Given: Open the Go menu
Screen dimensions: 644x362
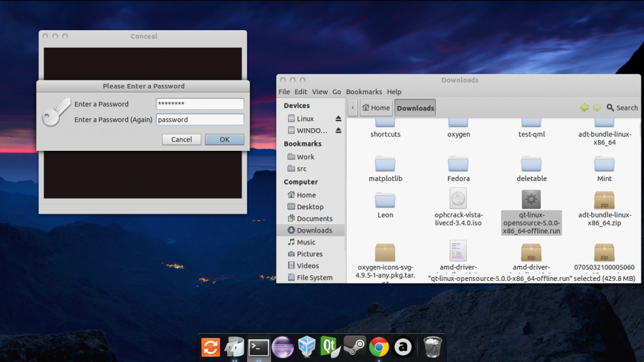Looking at the screenshot, I should (337, 92).
